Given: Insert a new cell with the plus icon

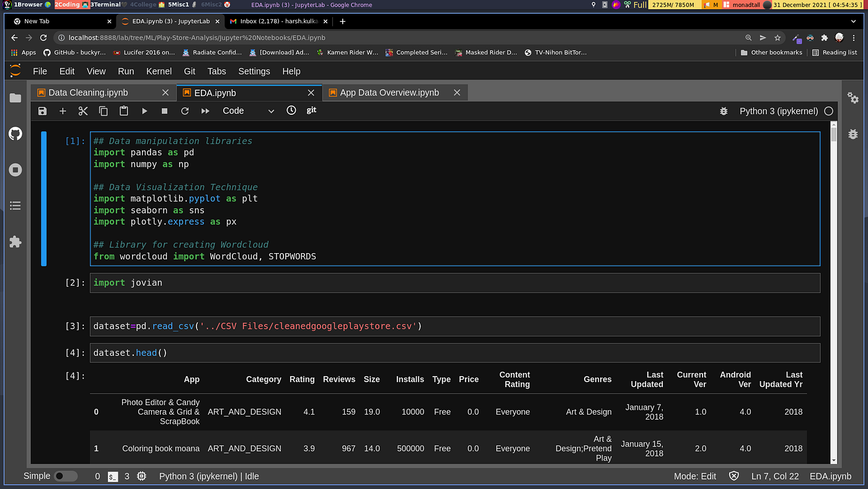Looking at the screenshot, I should pyautogui.click(x=63, y=111).
